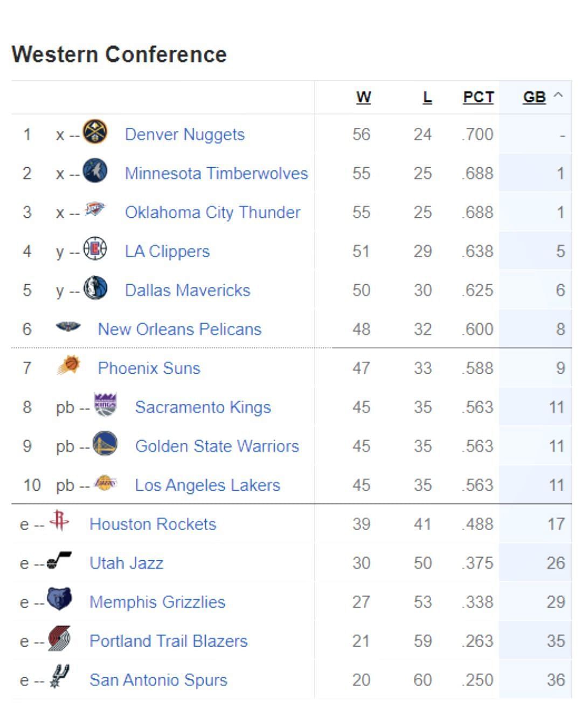The width and height of the screenshot is (582, 728).
Task: Click the San Antonio Spurs logo
Action: [x=59, y=676]
